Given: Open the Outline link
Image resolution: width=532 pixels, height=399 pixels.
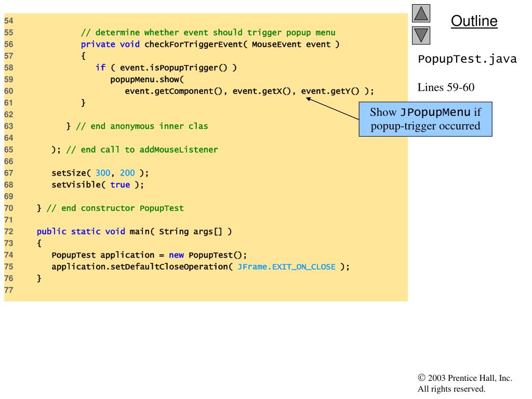Looking at the screenshot, I should click(474, 21).
